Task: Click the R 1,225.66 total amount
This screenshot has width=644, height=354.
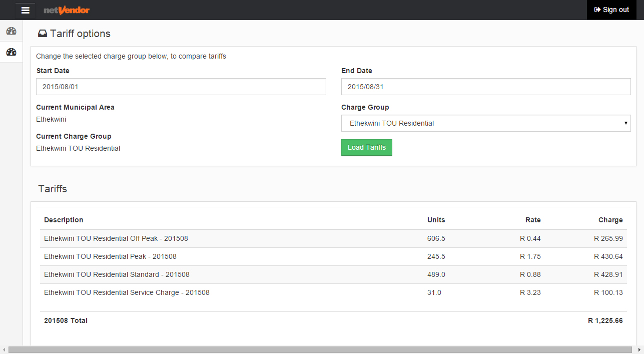Action: pyautogui.click(x=605, y=320)
